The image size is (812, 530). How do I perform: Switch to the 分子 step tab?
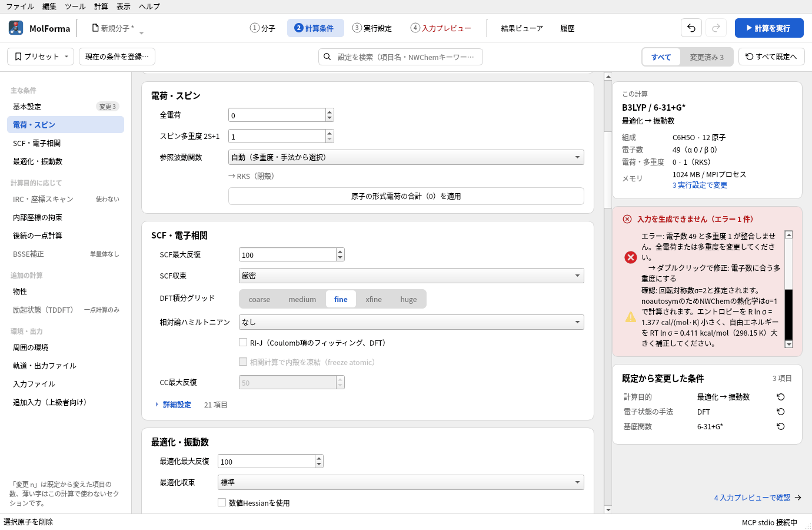263,28
